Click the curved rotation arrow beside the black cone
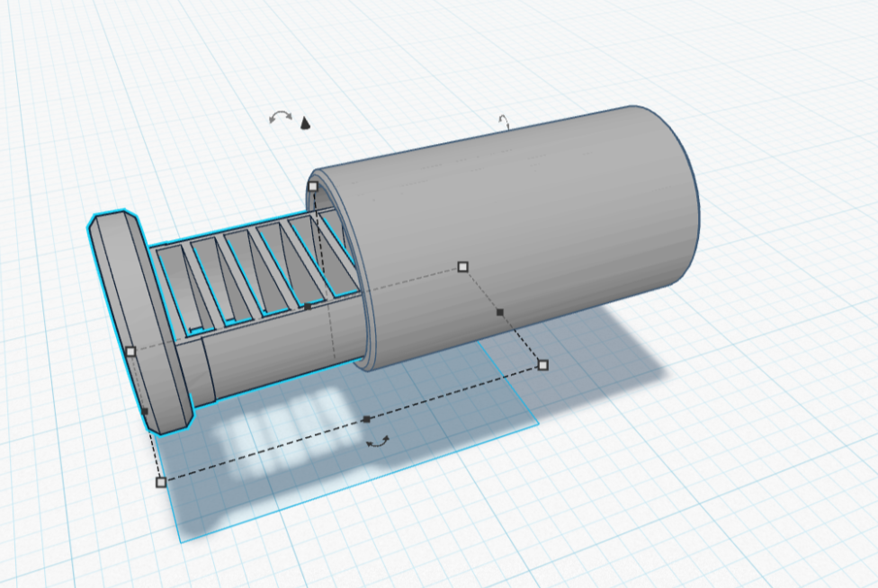Viewport: 878px width, 588px height. (281, 117)
